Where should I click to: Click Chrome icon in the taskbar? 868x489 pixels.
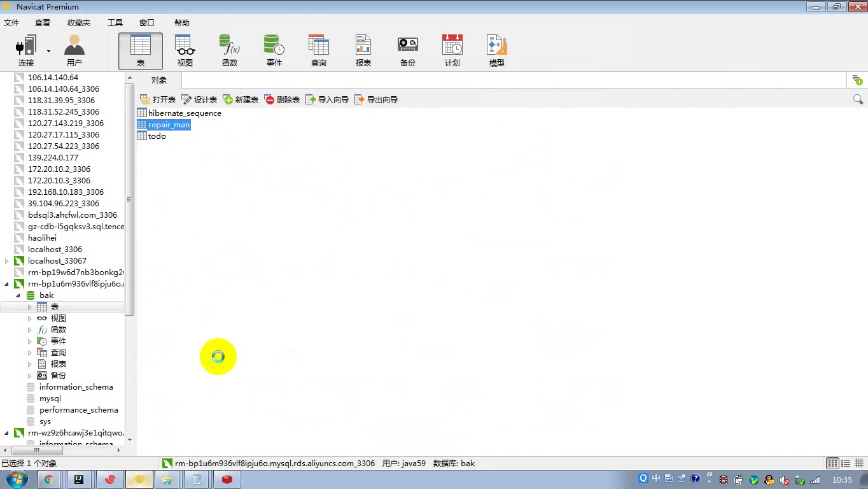[x=49, y=479]
